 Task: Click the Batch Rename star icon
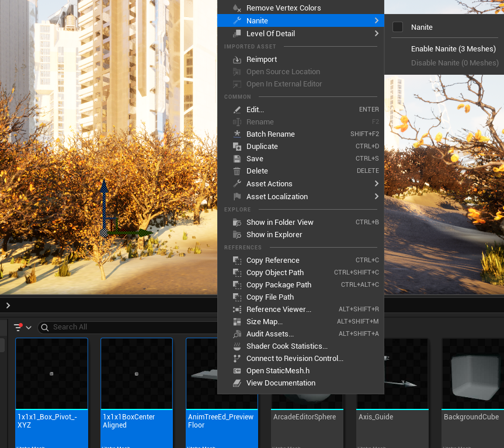pyautogui.click(x=237, y=134)
